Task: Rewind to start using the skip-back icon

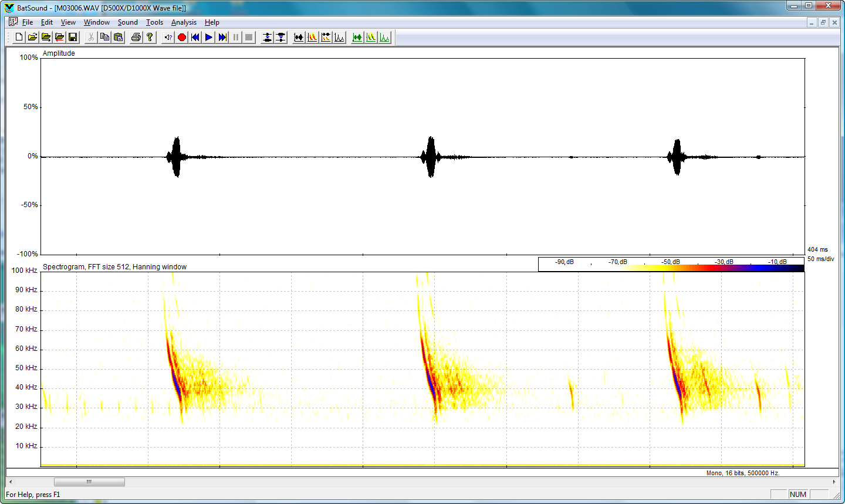Action: click(x=195, y=37)
